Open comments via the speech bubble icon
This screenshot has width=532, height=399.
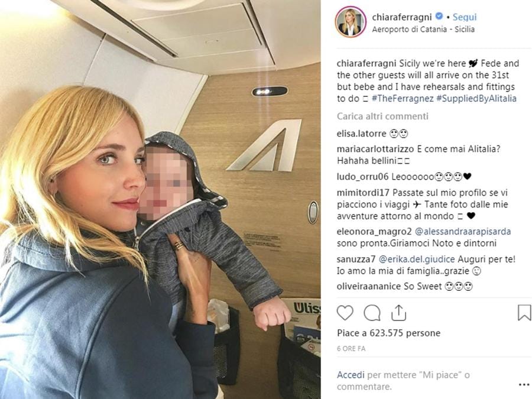coord(372,313)
